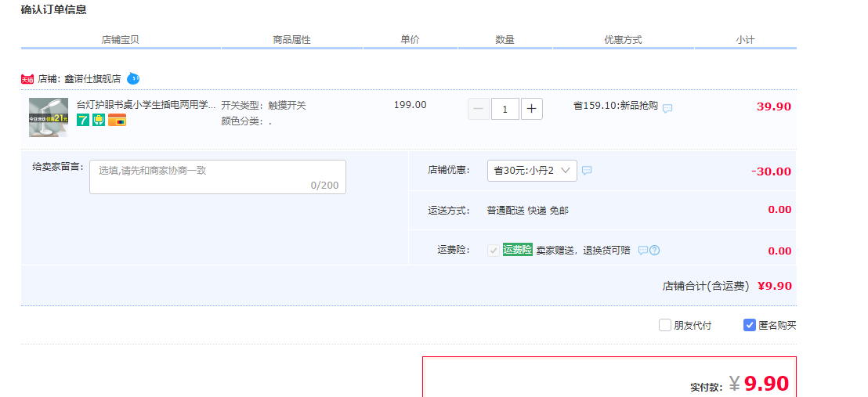
Task: Click the 数量 column header
Action: pyautogui.click(x=505, y=40)
